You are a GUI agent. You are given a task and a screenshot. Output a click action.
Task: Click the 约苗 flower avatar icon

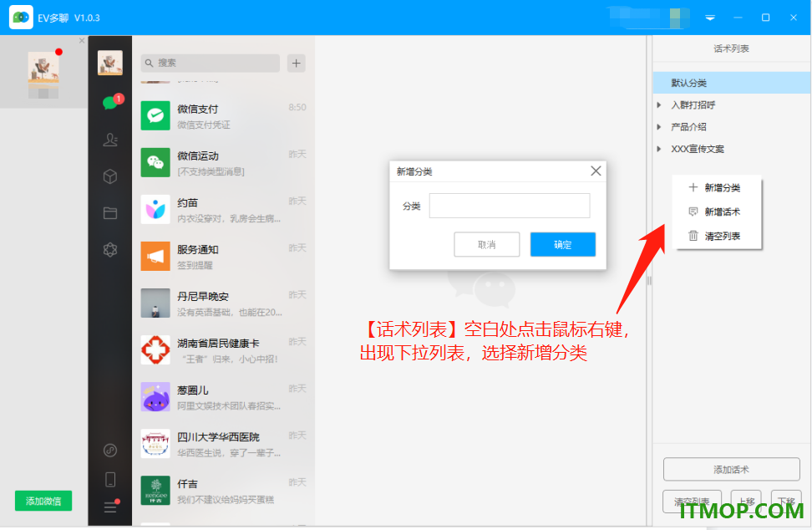coord(155,209)
